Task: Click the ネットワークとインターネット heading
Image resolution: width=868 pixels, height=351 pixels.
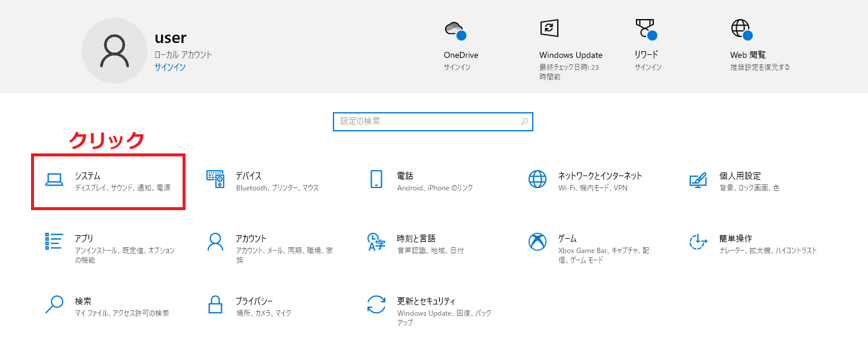Action: click(600, 176)
